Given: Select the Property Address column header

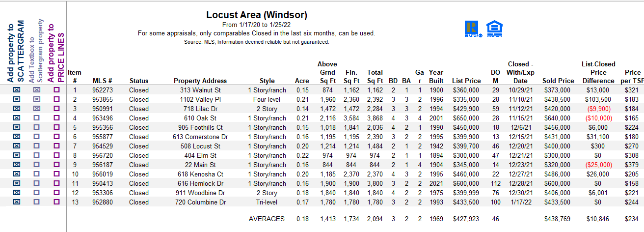Looking at the screenshot, I should (x=200, y=81).
